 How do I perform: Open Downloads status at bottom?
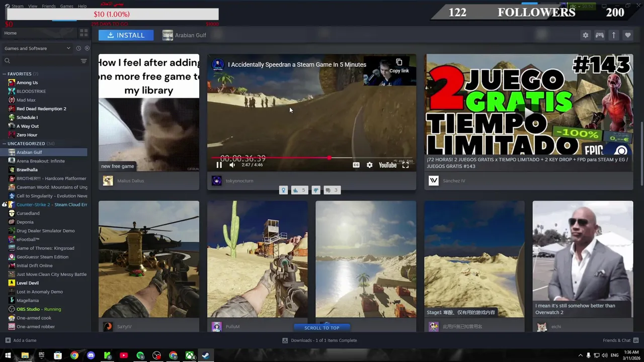coord(319,340)
